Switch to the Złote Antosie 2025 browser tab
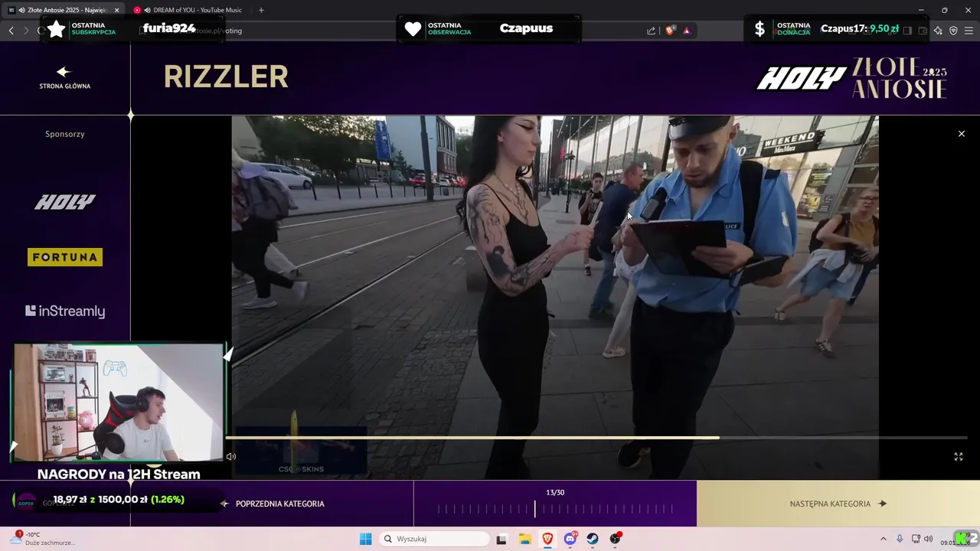 (61, 10)
